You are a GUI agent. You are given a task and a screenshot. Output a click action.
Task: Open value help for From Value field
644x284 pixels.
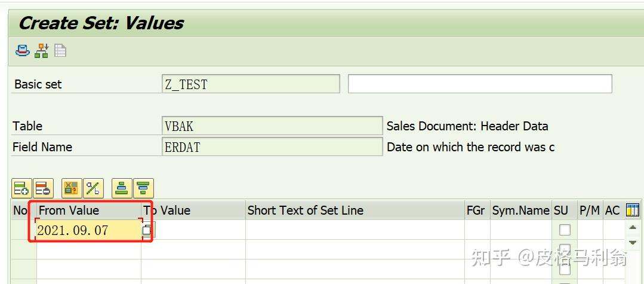pos(147,230)
